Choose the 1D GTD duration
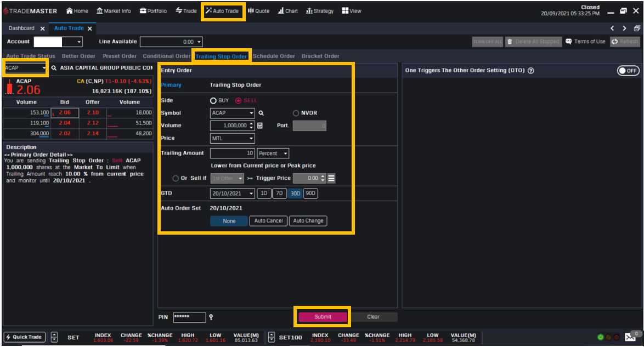This screenshot has height=347, width=644. (264, 194)
